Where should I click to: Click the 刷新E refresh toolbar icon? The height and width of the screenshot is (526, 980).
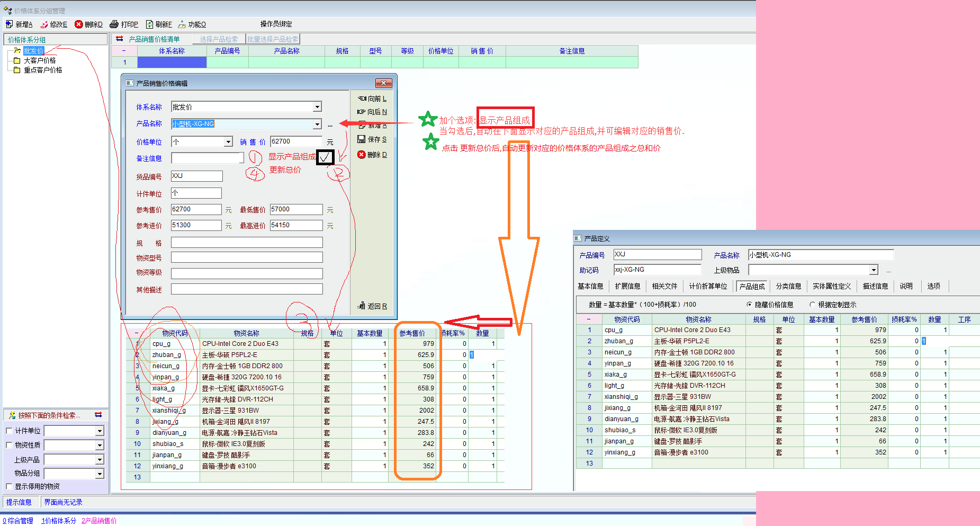pyautogui.click(x=149, y=24)
